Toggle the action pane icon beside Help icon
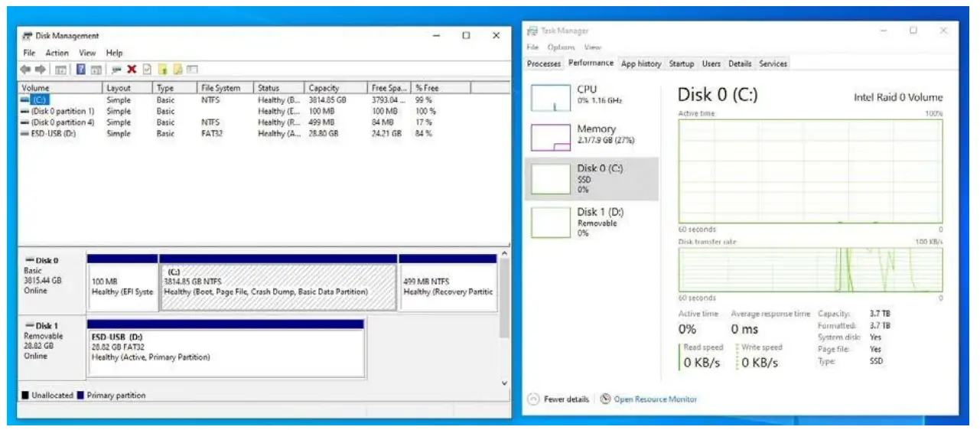The width and height of the screenshot is (980, 430). 96,70
